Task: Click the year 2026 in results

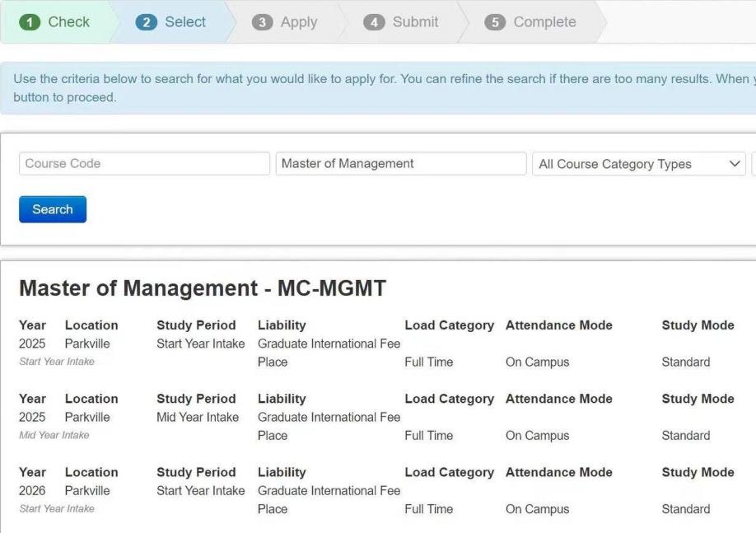Action: (33, 490)
